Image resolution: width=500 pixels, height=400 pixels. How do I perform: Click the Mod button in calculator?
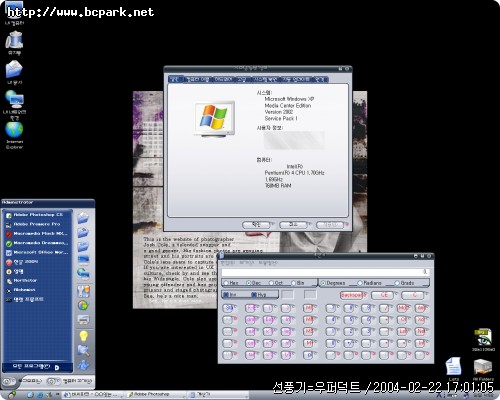coord(402,308)
